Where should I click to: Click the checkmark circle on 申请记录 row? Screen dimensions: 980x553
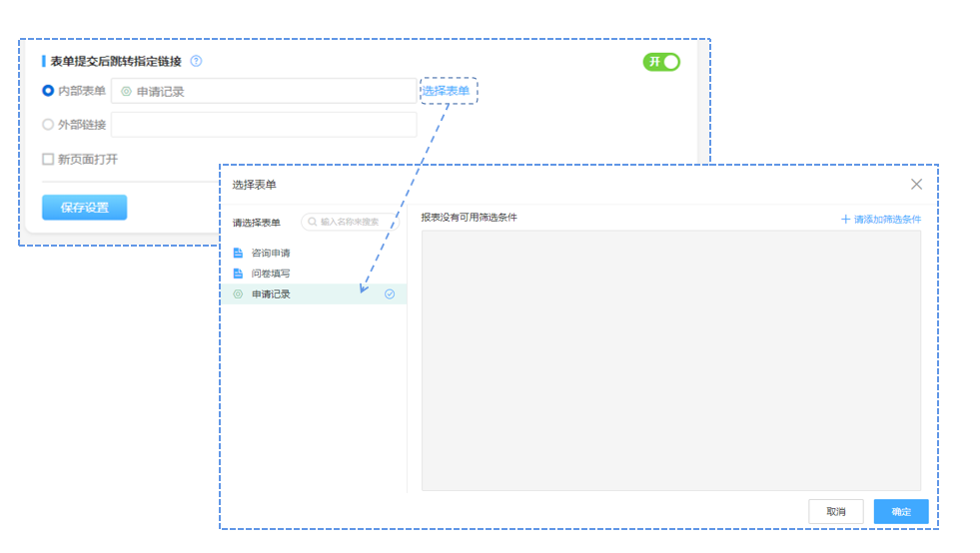(390, 294)
